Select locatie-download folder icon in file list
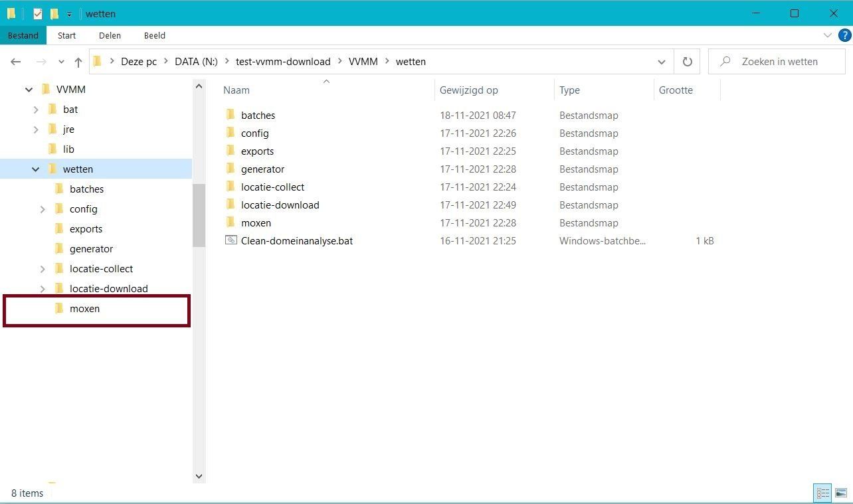This screenshot has width=853, height=504. coord(231,204)
